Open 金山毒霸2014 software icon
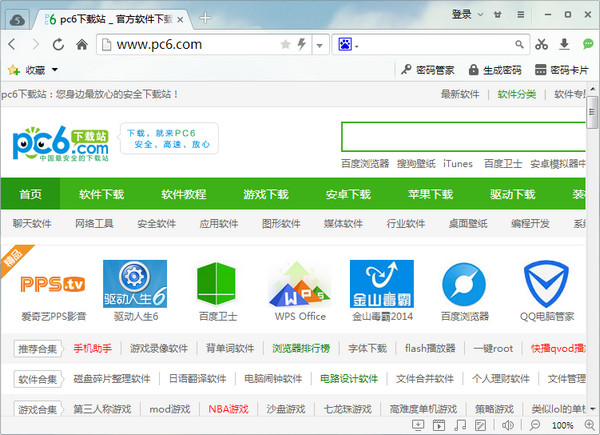 click(x=381, y=285)
